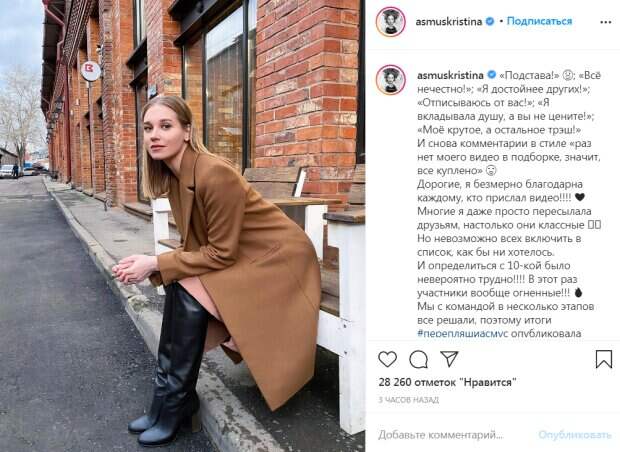Share post with paper plane icon
This screenshot has width=620, height=452.
[449, 359]
